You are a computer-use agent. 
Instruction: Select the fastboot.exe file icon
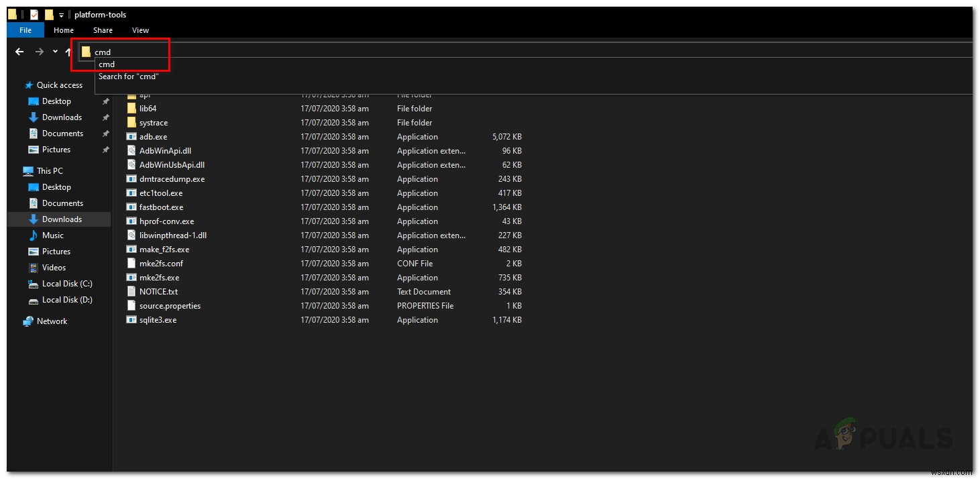coord(131,207)
